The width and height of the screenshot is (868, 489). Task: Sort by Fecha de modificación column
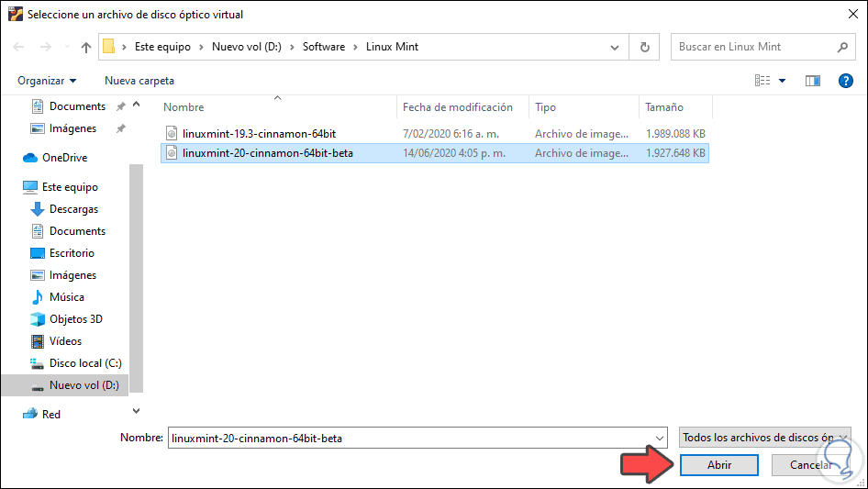click(457, 107)
